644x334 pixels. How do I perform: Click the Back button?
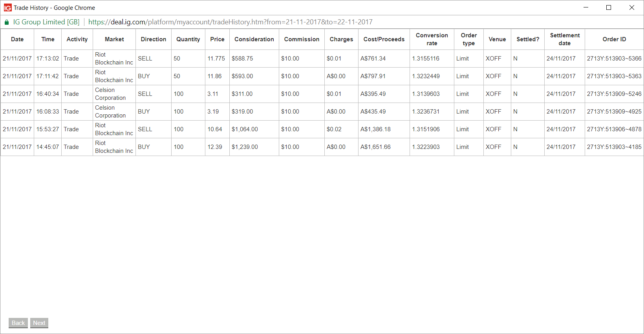point(18,323)
